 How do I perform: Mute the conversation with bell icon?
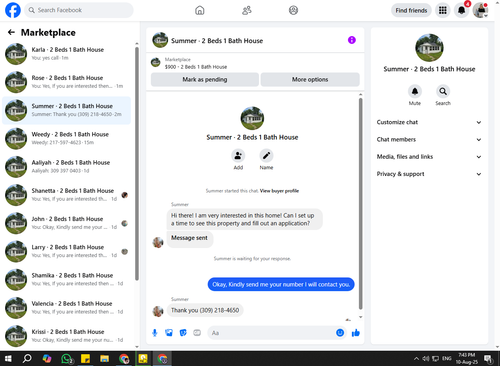pyautogui.click(x=415, y=91)
